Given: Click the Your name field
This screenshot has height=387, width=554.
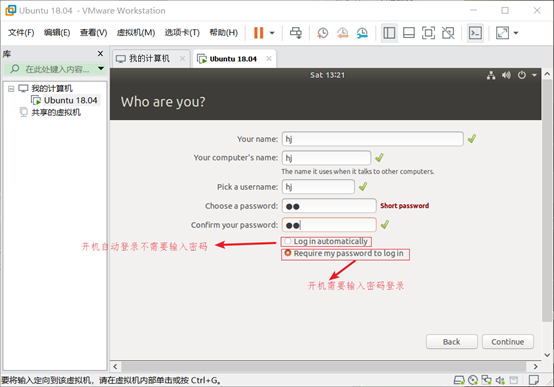Looking at the screenshot, I should [x=372, y=139].
